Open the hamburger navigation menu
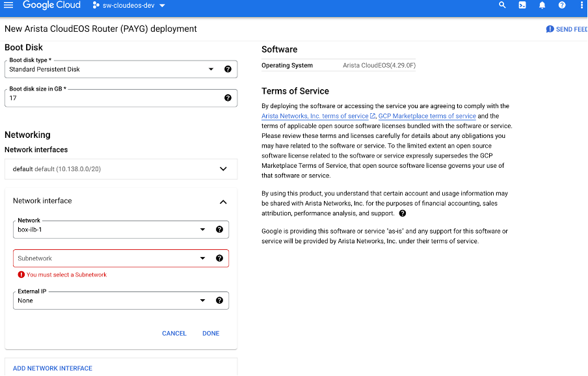This screenshot has width=588, height=376. [x=8, y=5]
